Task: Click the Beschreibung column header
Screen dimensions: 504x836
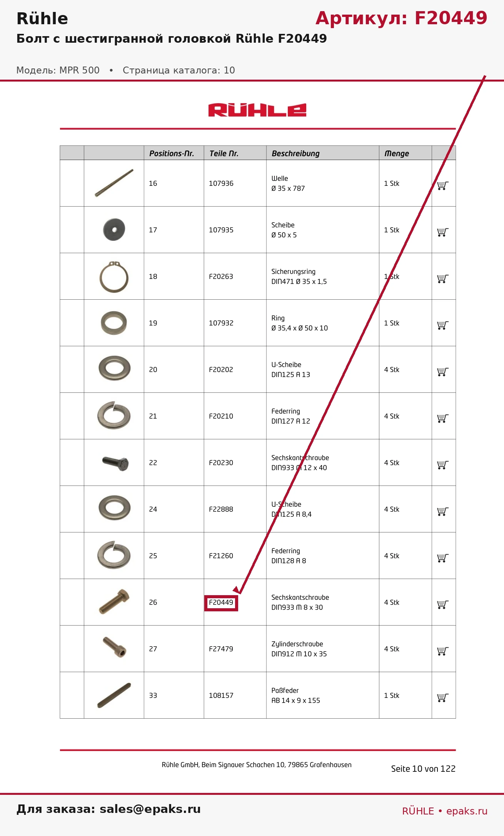Action: (x=295, y=153)
